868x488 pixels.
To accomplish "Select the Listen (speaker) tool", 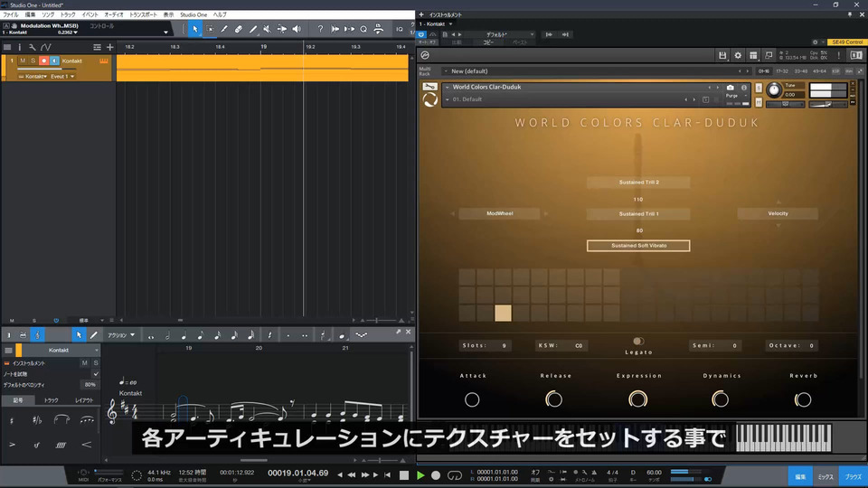I will (297, 29).
